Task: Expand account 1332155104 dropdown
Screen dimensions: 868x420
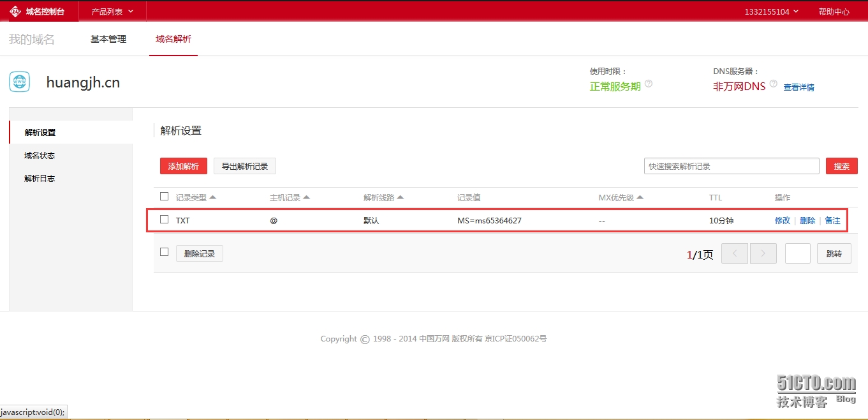Action: click(771, 11)
